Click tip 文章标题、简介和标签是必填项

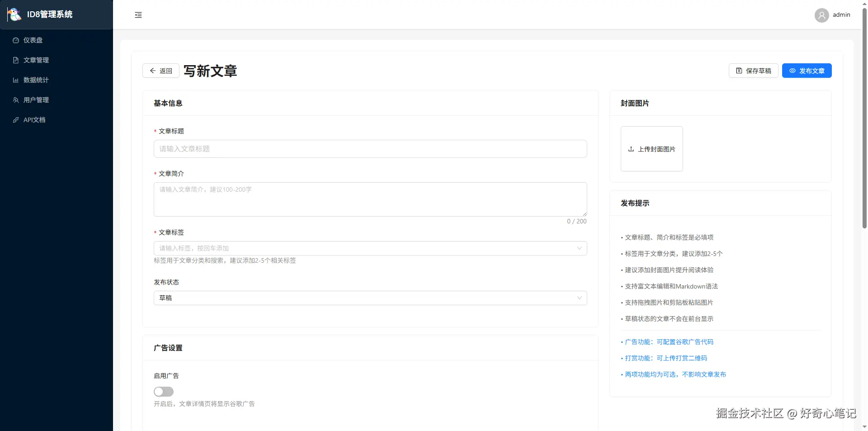[667, 237]
